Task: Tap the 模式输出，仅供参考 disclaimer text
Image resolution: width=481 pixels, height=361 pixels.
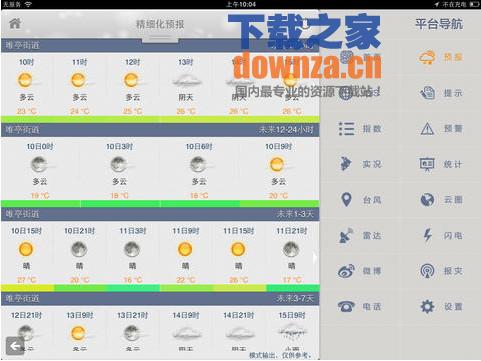Action: [x=280, y=355]
